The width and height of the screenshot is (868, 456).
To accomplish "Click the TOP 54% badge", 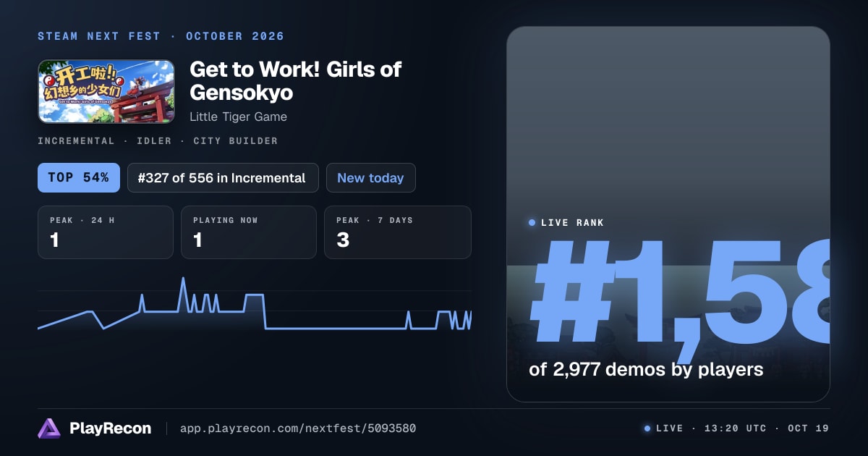I will pos(79,177).
